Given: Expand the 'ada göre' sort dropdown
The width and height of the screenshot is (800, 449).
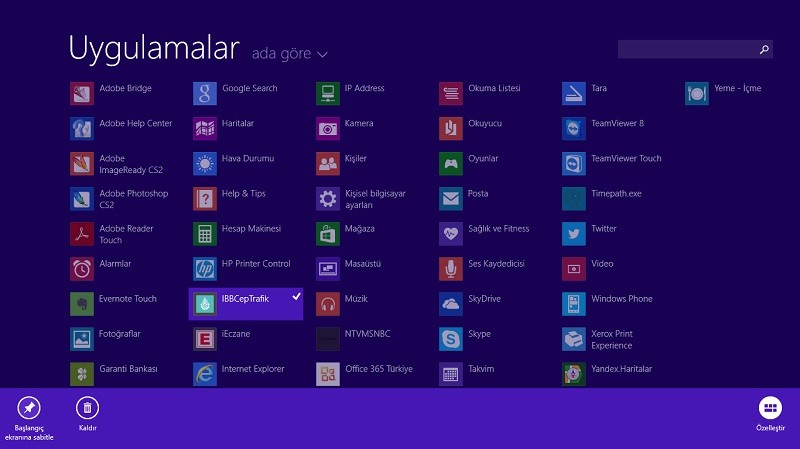Looking at the screenshot, I should [289, 54].
